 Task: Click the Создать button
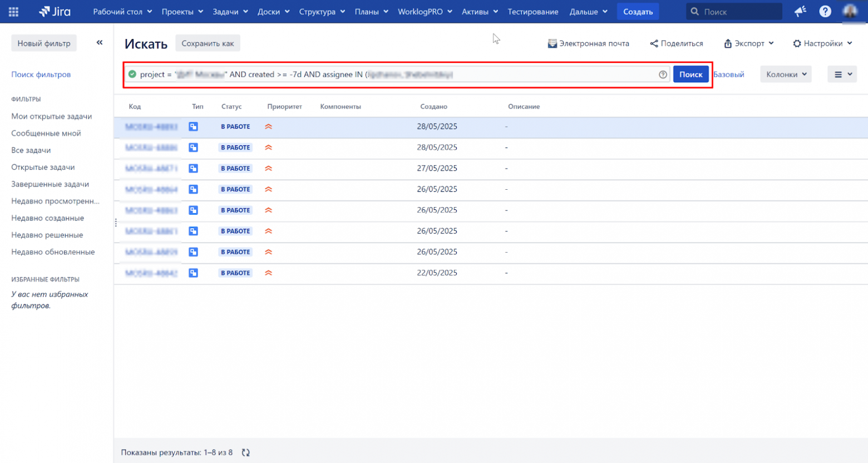(x=637, y=11)
